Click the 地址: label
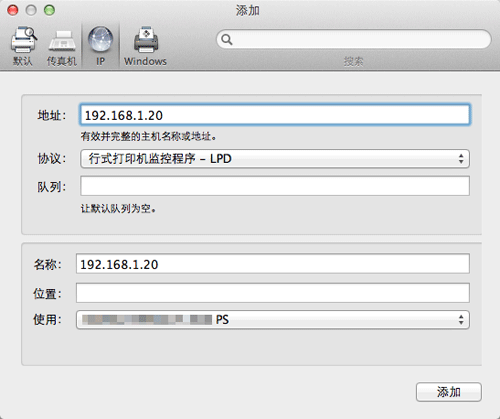 pyautogui.click(x=52, y=115)
